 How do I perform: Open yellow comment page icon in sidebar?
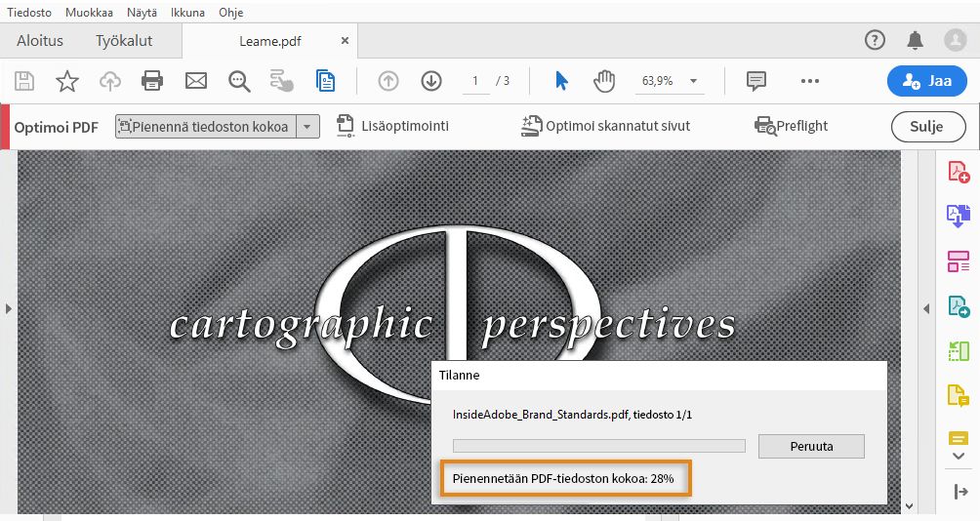tap(959, 395)
